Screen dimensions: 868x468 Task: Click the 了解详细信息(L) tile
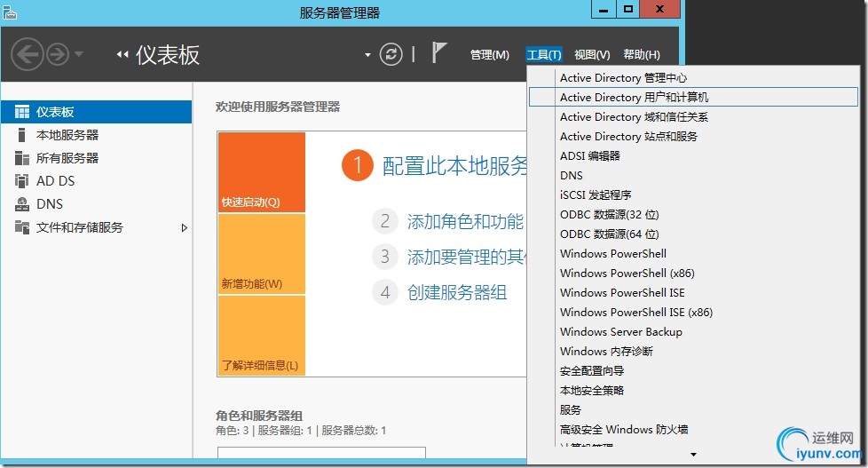pos(261,336)
